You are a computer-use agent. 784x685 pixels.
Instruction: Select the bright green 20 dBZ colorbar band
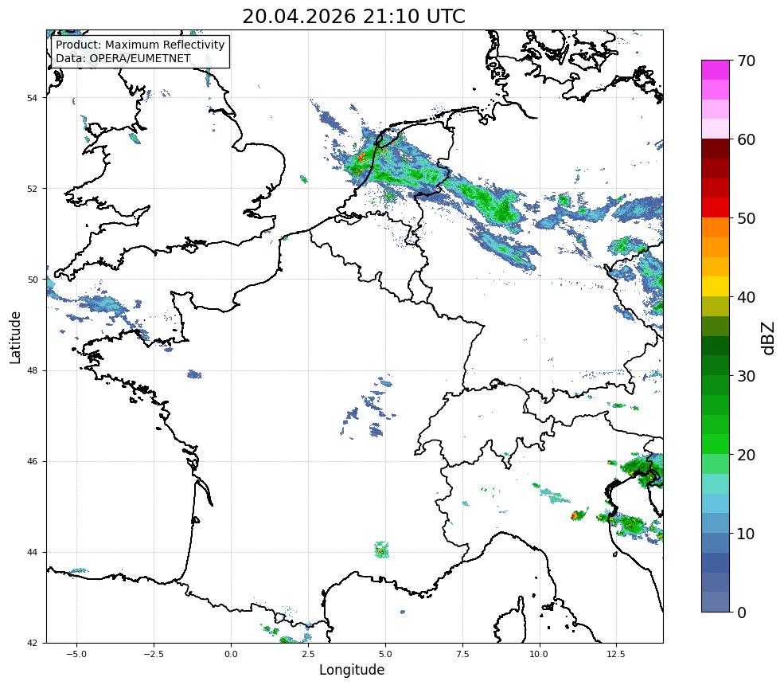[x=715, y=444]
